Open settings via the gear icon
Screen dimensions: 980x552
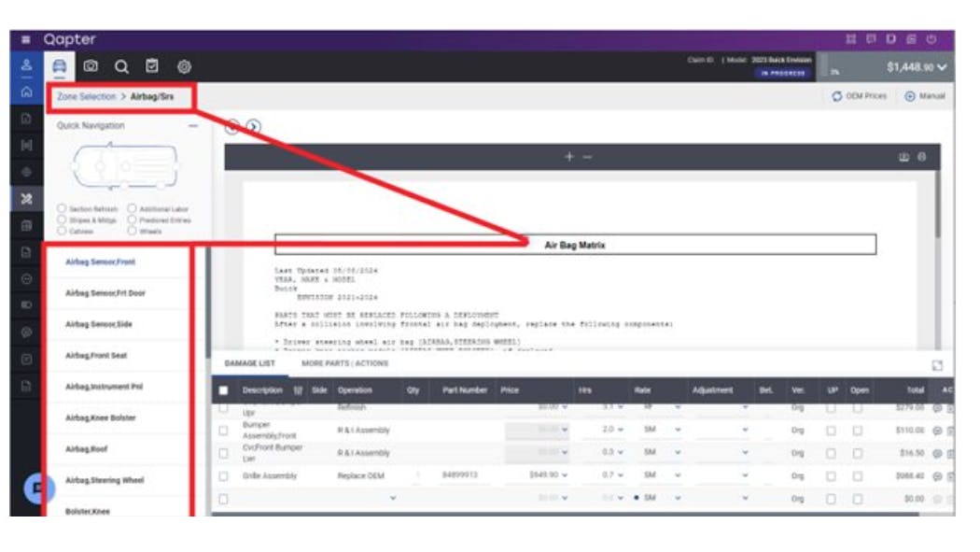click(x=185, y=65)
